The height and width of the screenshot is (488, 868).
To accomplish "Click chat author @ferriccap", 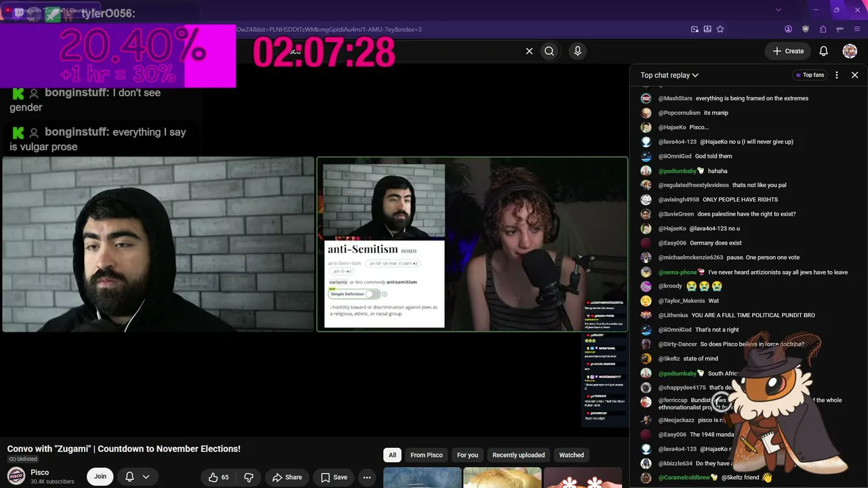I will click(x=673, y=400).
